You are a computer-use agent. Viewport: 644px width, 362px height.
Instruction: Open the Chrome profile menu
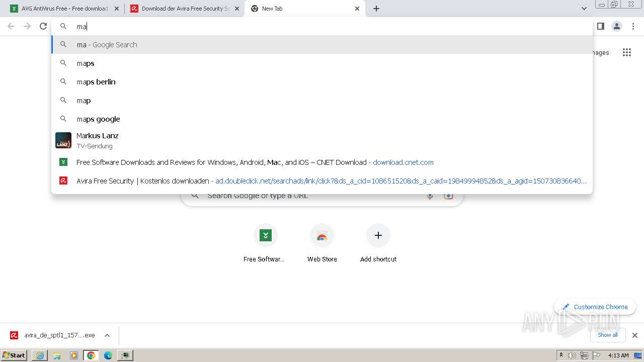point(617,26)
